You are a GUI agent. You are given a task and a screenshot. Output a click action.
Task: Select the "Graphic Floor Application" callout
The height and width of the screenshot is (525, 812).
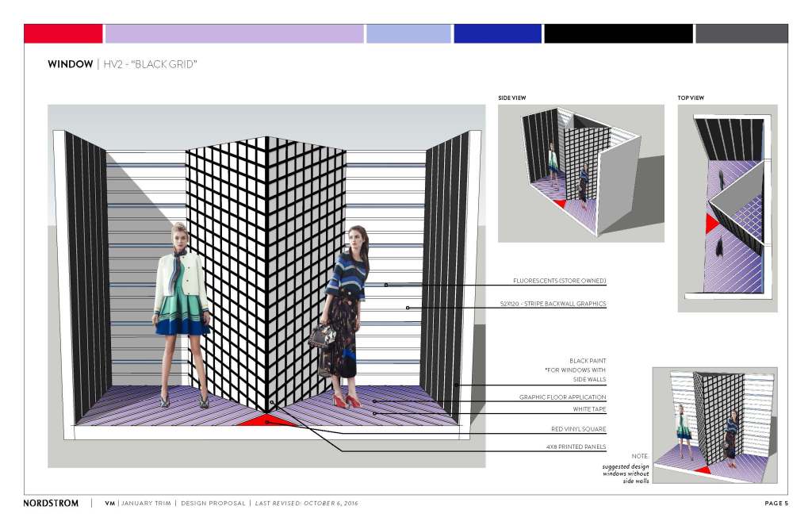click(562, 397)
